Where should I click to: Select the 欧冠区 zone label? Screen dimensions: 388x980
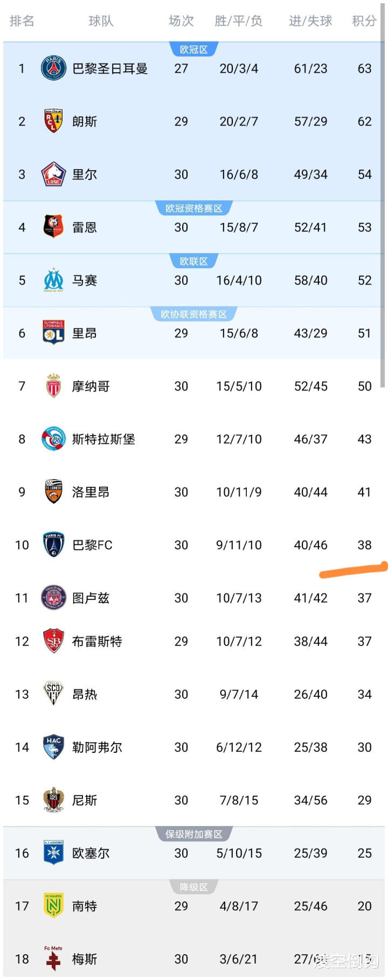[x=193, y=50]
